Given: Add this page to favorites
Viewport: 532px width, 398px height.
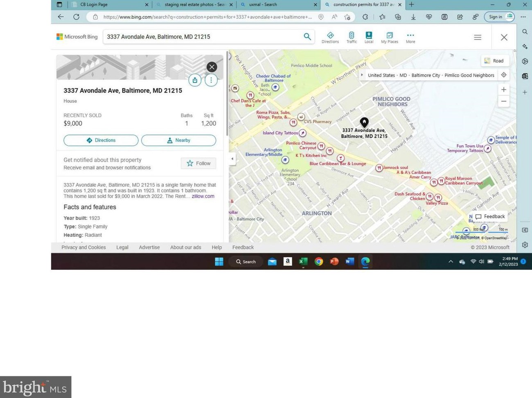Looking at the screenshot, I should tap(347, 17).
